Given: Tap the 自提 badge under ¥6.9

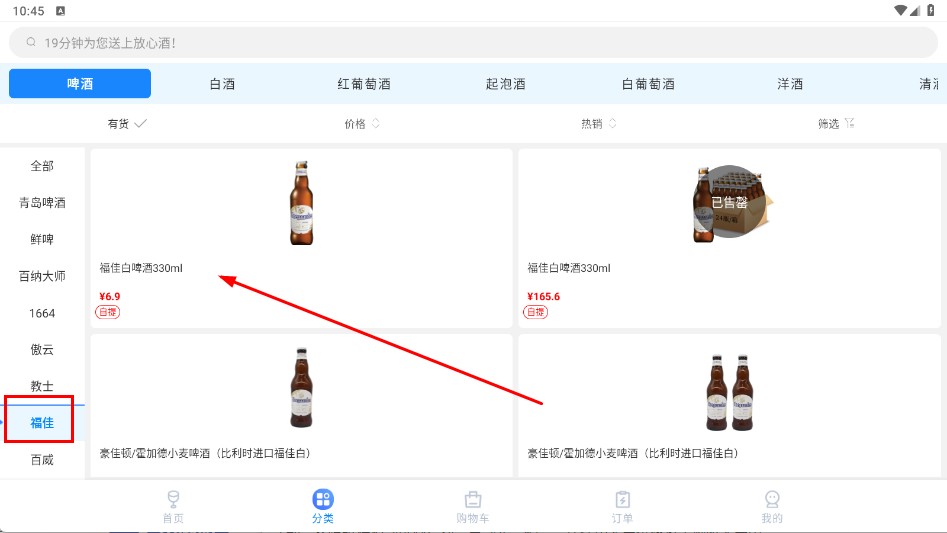Looking at the screenshot, I should click(x=108, y=312).
